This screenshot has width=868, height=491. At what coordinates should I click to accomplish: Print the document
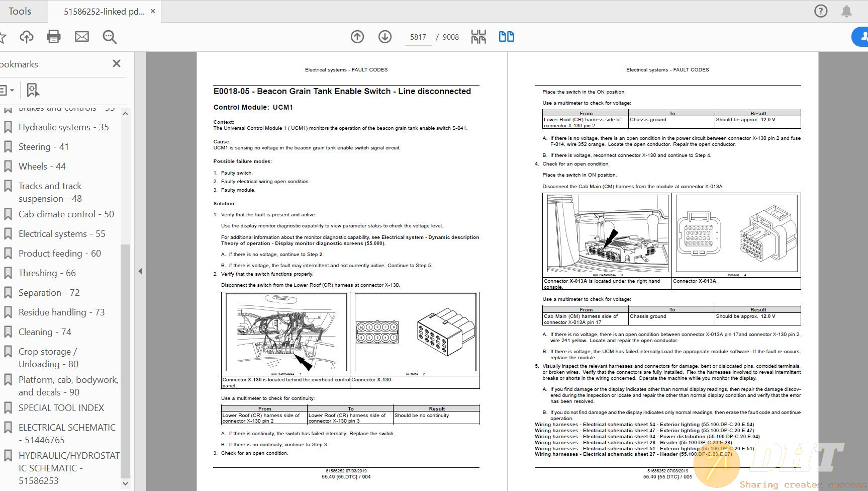(54, 37)
